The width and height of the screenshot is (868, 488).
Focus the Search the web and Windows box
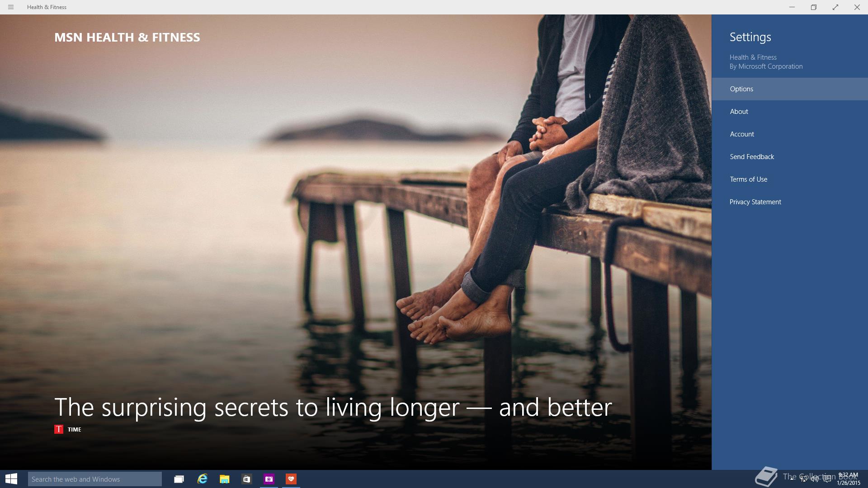click(95, 479)
